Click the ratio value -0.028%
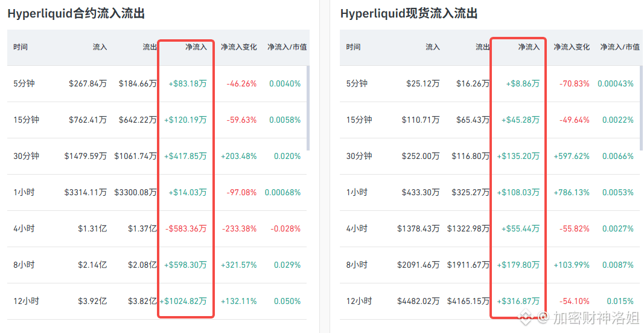 (285, 228)
